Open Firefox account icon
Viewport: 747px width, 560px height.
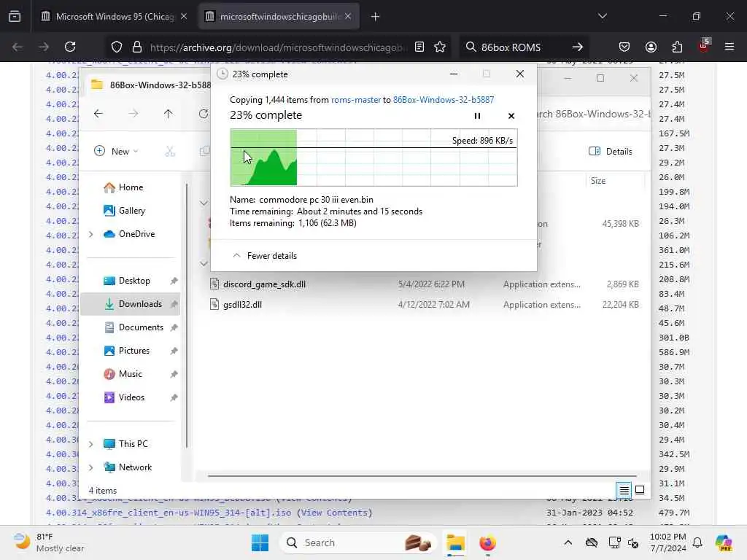point(651,47)
